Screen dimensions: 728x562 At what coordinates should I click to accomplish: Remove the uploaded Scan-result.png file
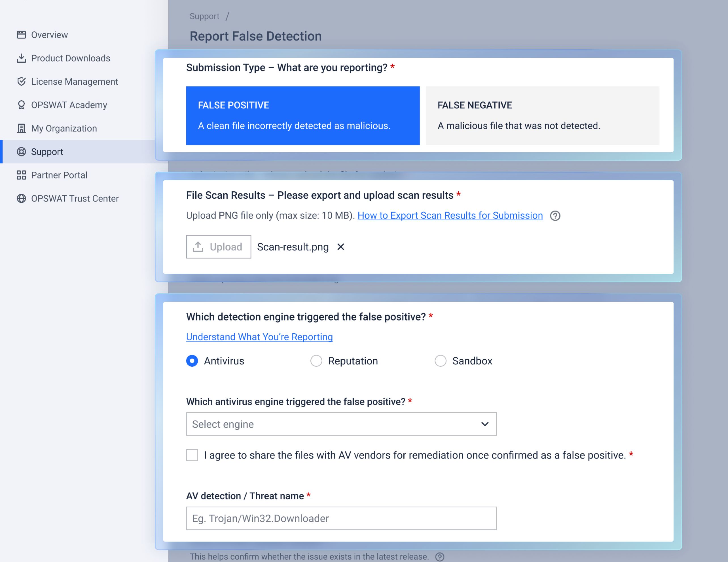(340, 247)
